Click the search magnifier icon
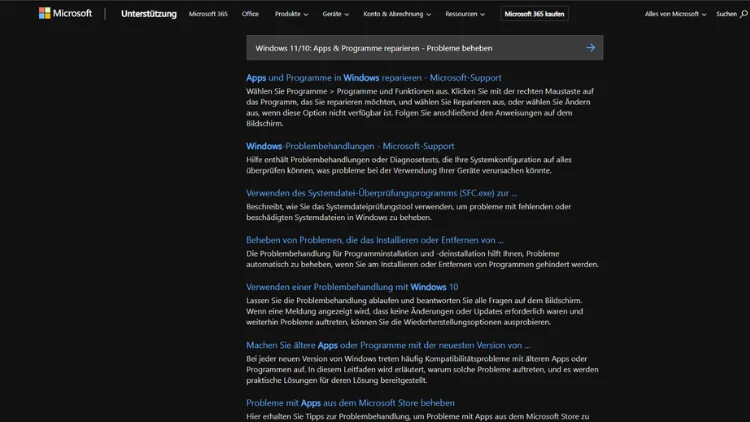Screen dimensions: 750x422 (744, 14)
